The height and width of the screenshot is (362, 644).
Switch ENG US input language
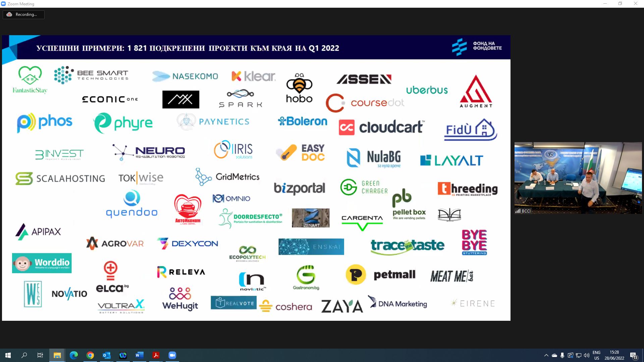[x=596, y=355]
